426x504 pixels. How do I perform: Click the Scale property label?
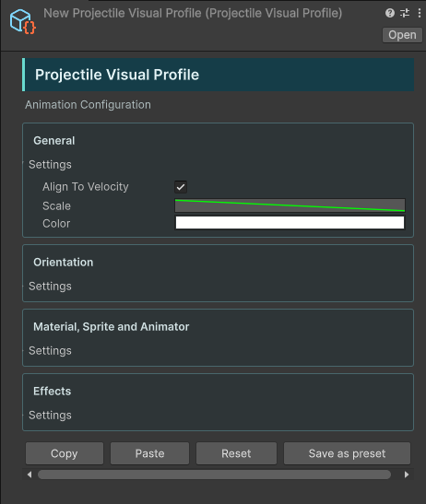click(56, 206)
